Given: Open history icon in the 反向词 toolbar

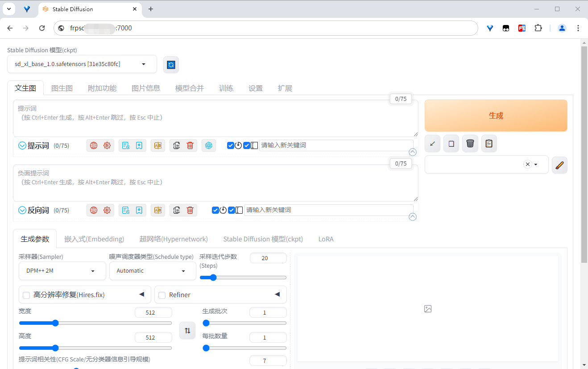Looking at the screenshot, I should 126,210.
